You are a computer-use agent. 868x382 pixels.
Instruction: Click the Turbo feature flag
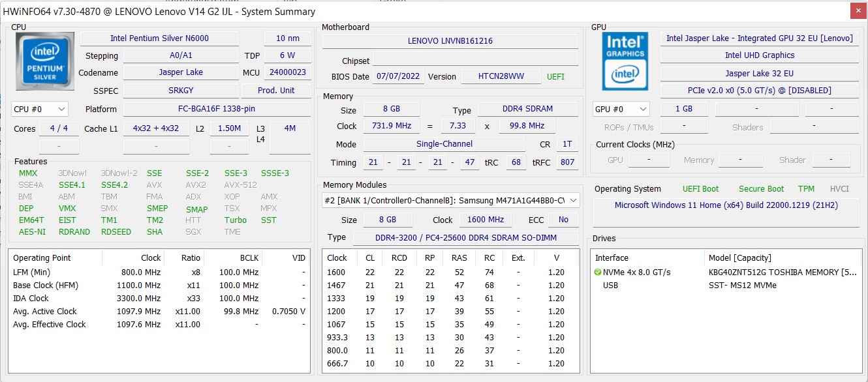coord(236,220)
